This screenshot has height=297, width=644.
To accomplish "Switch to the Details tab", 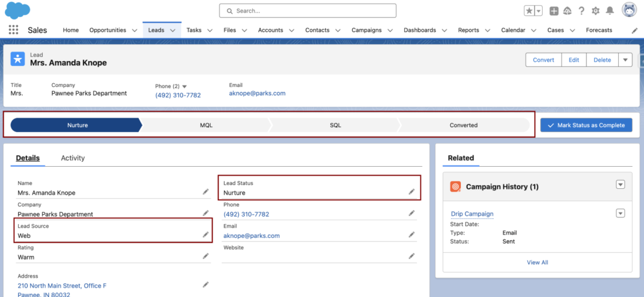I will click(x=28, y=158).
